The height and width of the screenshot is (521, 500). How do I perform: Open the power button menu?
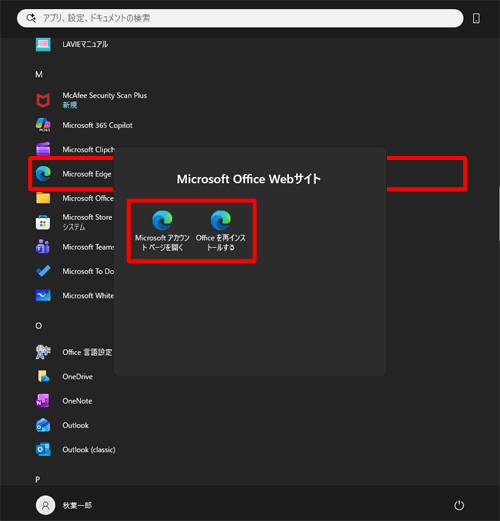tap(459, 505)
